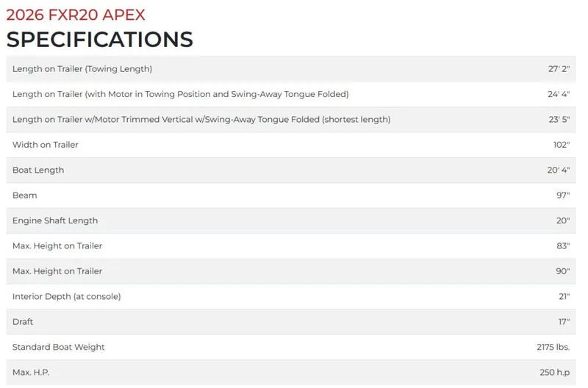Select the Motor in Towing Position row label
588x388 pixels.
pos(180,94)
